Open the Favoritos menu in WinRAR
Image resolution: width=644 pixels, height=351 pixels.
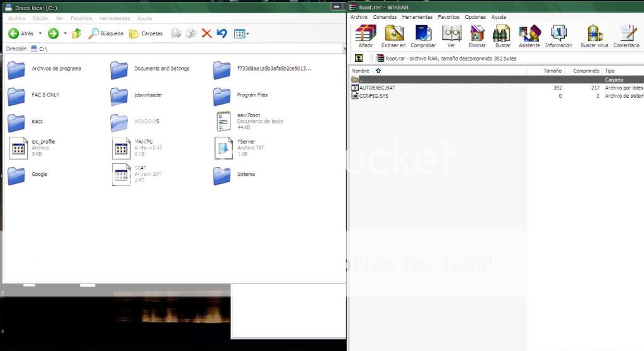448,17
